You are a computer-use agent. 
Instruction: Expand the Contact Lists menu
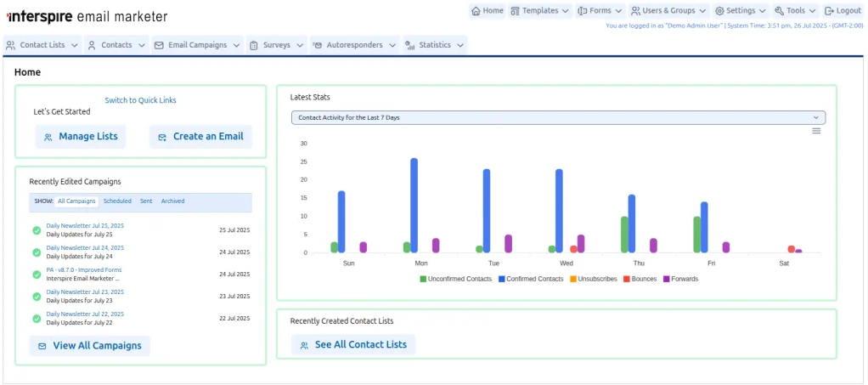coord(42,45)
